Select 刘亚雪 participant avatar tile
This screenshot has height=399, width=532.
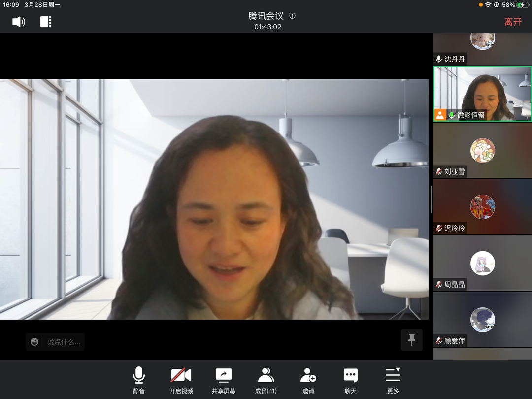(482, 150)
